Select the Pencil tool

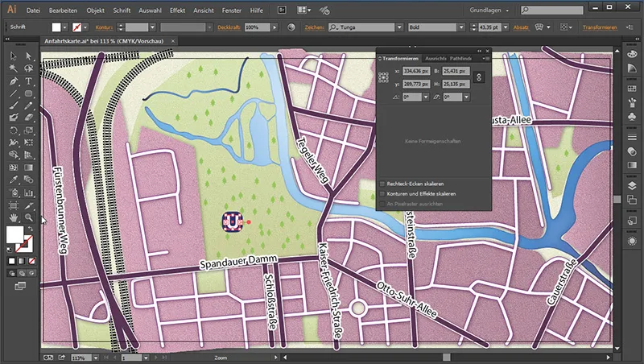(28, 105)
